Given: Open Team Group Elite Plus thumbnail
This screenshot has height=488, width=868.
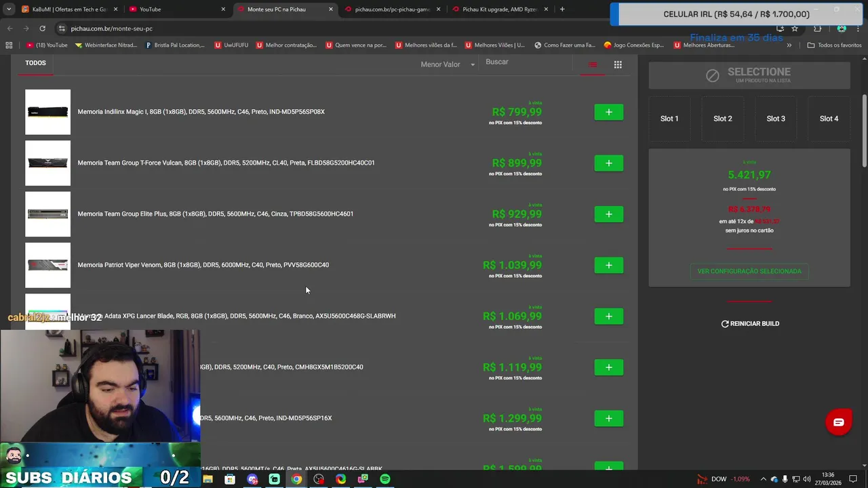Looking at the screenshot, I should point(47,214).
